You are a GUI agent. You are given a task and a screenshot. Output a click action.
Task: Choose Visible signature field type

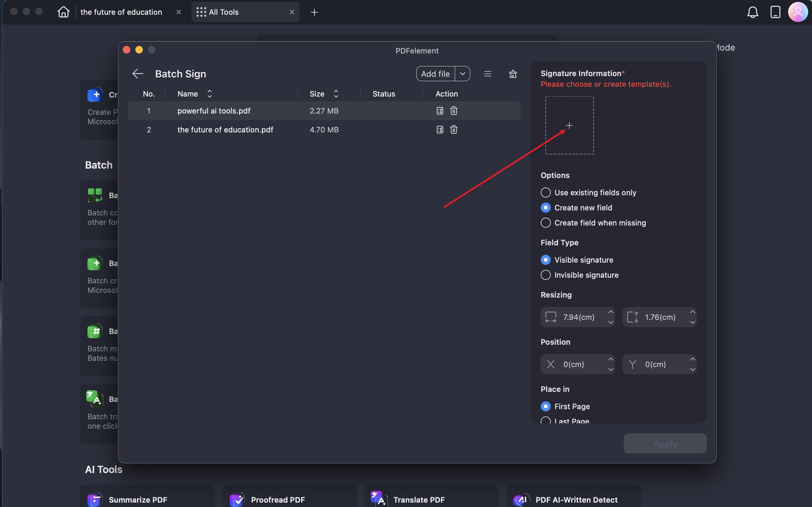pyautogui.click(x=546, y=260)
